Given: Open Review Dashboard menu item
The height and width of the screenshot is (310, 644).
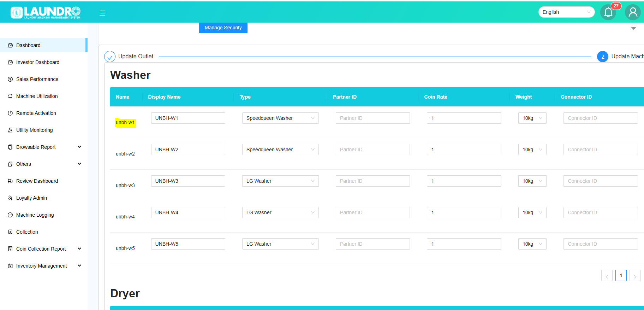Looking at the screenshot, I should tap(44, 181).
